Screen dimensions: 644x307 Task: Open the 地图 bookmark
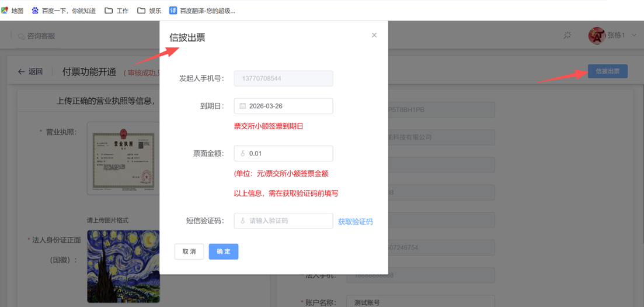coord(12,11)
